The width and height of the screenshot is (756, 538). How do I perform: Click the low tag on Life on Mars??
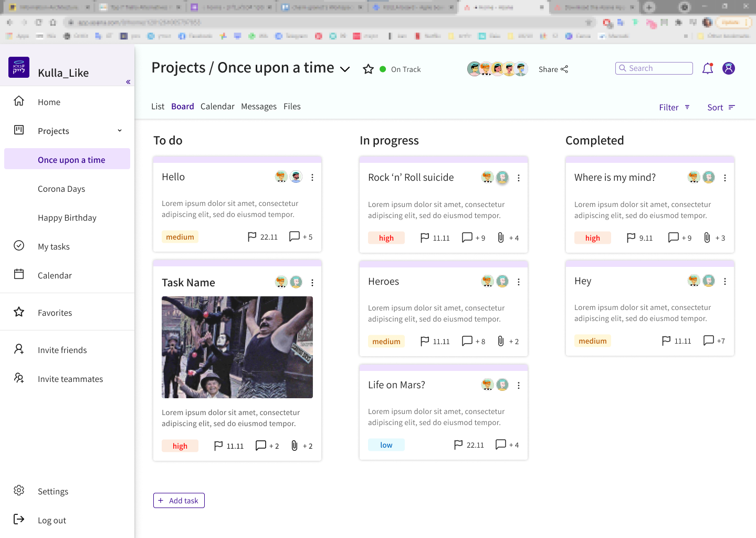pos(386,445)
